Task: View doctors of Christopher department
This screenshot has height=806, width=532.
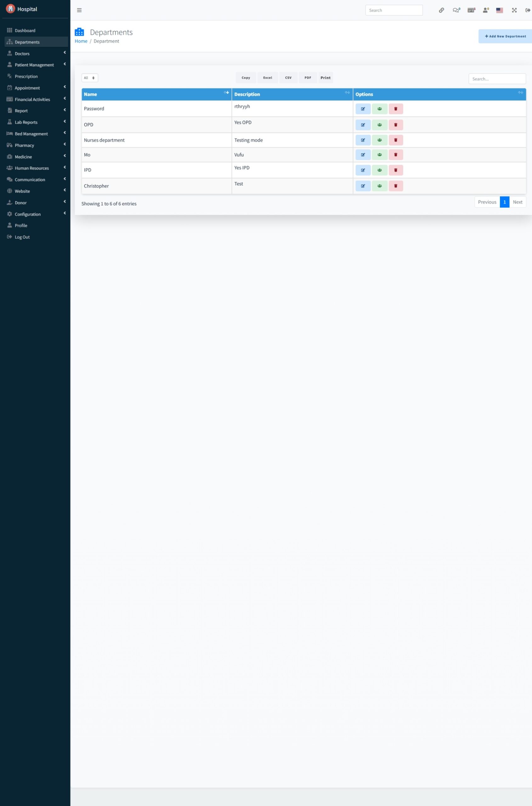Action: coord(380,186)
